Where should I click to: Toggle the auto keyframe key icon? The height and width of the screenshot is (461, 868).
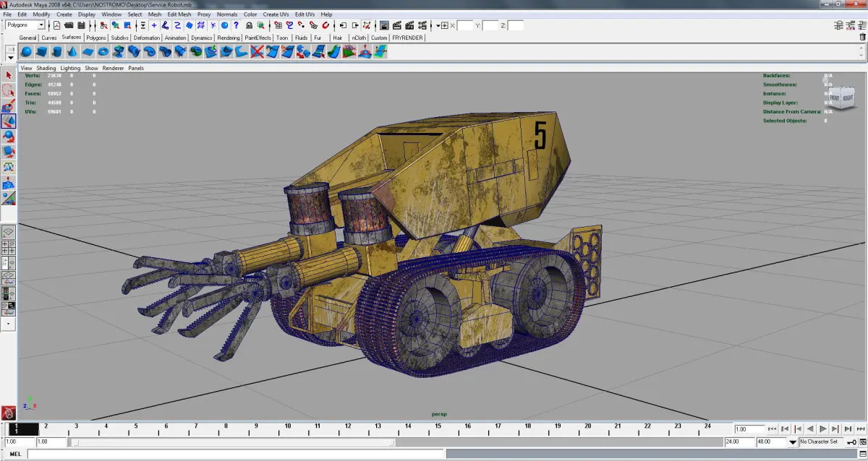coord(851,441)
